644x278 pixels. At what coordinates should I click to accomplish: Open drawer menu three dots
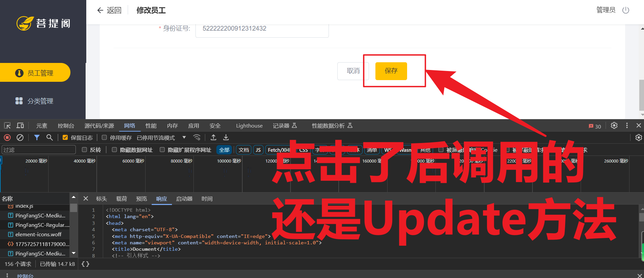pos(7,275)
